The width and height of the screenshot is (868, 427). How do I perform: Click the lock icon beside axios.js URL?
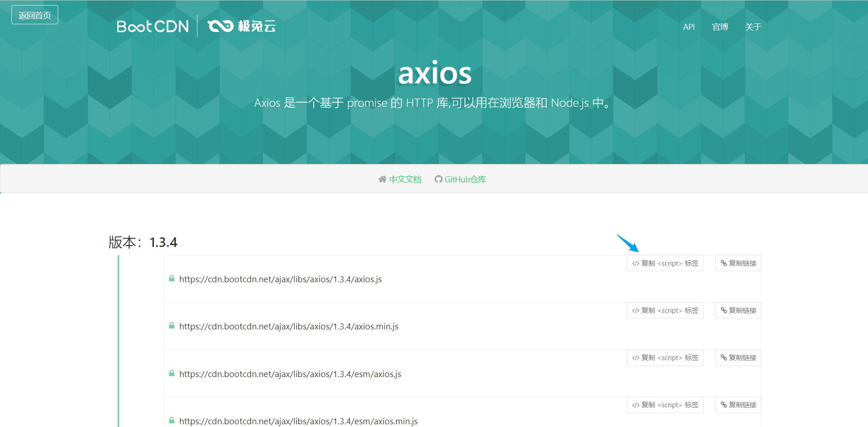tap(171, 279)
